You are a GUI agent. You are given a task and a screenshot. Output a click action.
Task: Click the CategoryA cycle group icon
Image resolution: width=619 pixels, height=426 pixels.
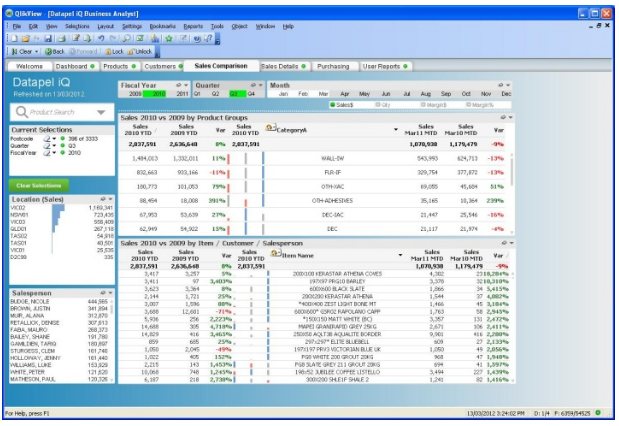coord(270,128)
